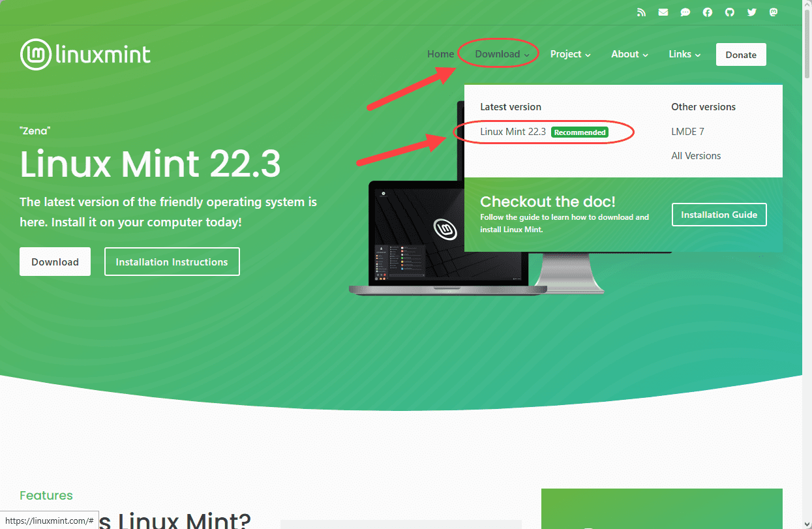Screen dimensions: 812x529
Task: Go to the Home menu item
Action: pos(441,54)
